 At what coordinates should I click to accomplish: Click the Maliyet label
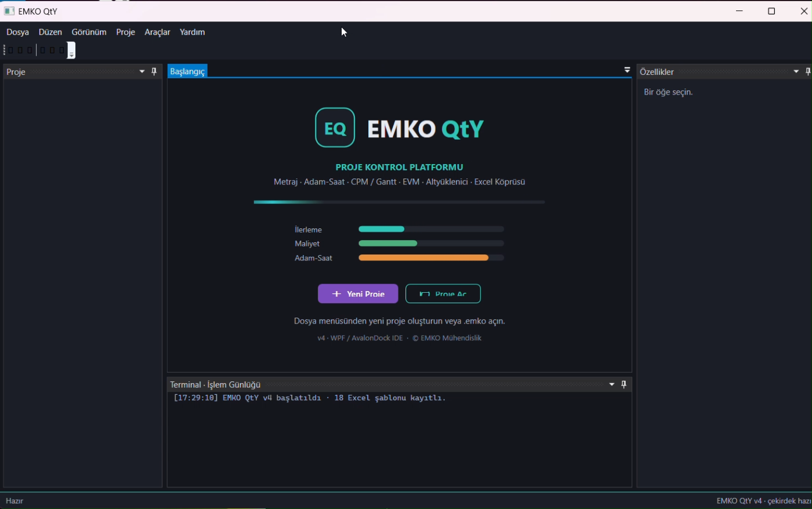(307, 243)
